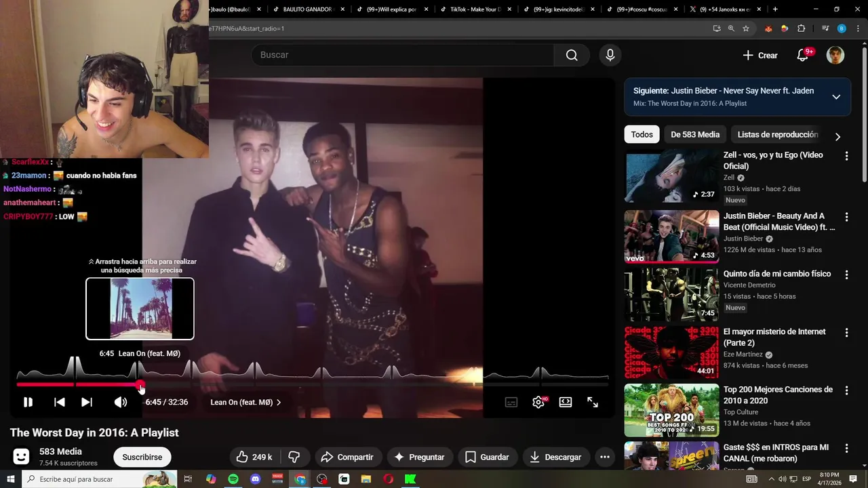Skip to previous chapter button

coord(60,402)
